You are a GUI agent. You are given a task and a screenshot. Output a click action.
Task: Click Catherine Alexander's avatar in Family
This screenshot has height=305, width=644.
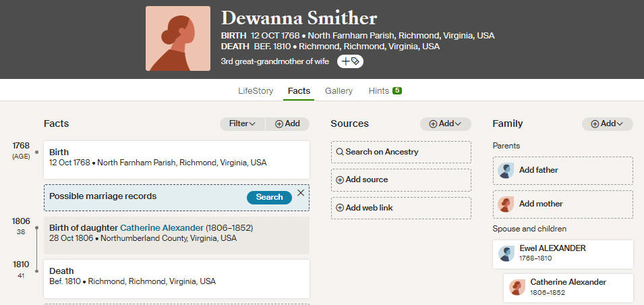517,287
